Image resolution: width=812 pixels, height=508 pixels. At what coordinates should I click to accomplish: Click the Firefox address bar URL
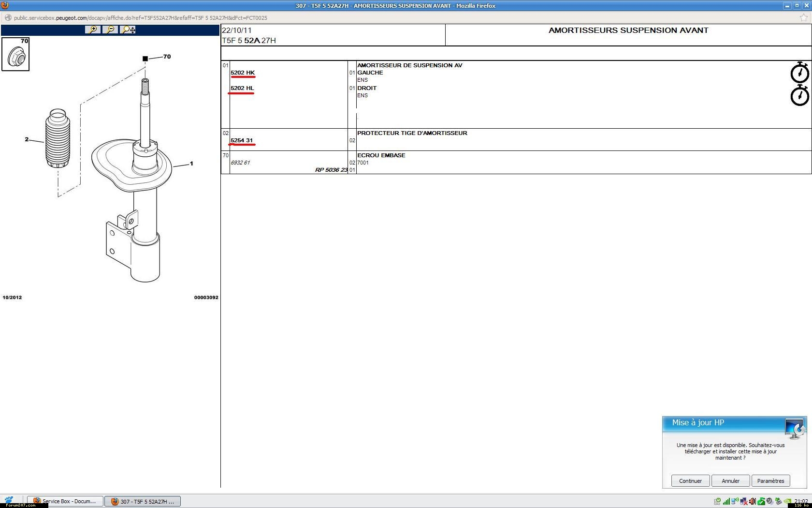pos(141,18)
